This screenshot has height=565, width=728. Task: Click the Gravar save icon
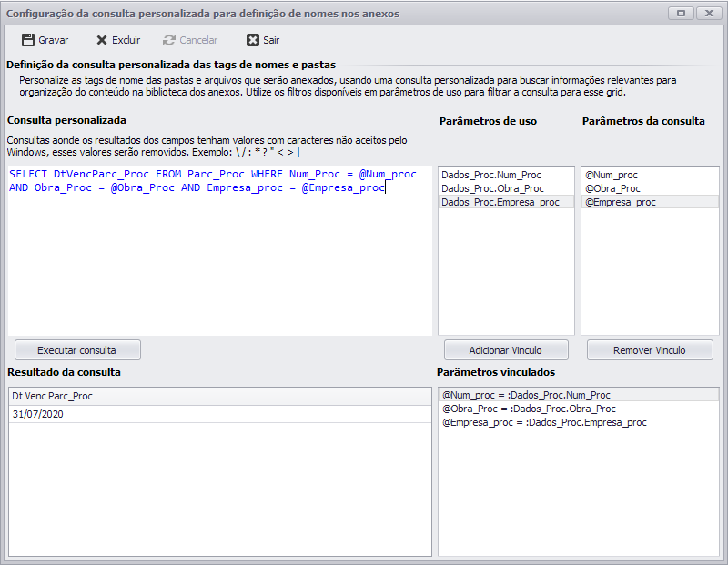click(28, 40)
